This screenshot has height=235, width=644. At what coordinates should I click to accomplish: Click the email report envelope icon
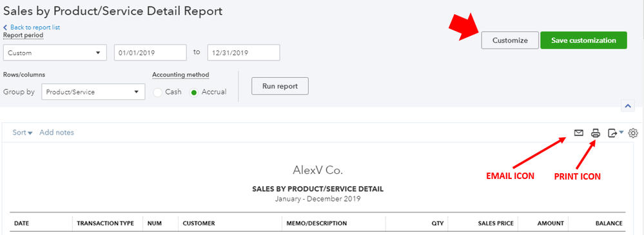click(579, 133)
